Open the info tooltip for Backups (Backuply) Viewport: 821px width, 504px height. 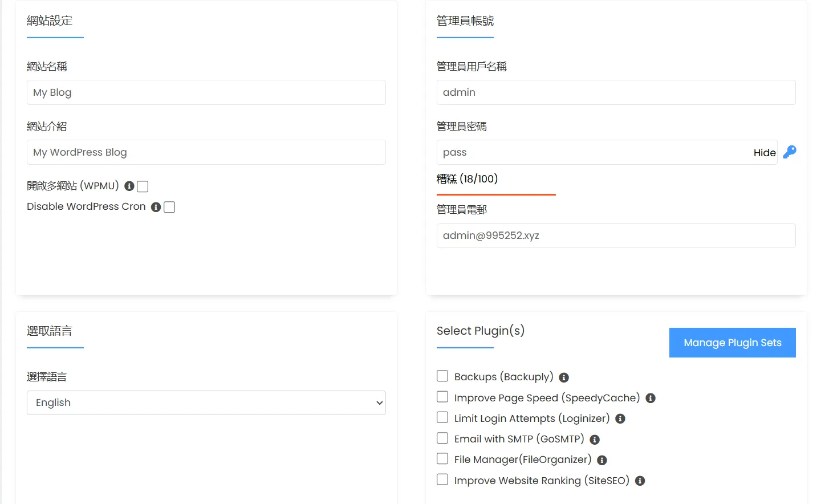(x=563, y=377)
